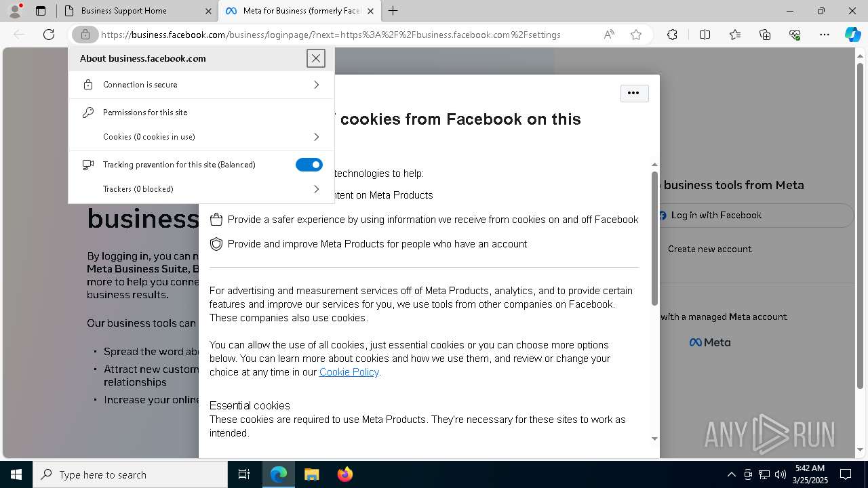Screen dimensions: 868x488
Task: Open Firefox from the taskbar
Action: click(345, 474)
